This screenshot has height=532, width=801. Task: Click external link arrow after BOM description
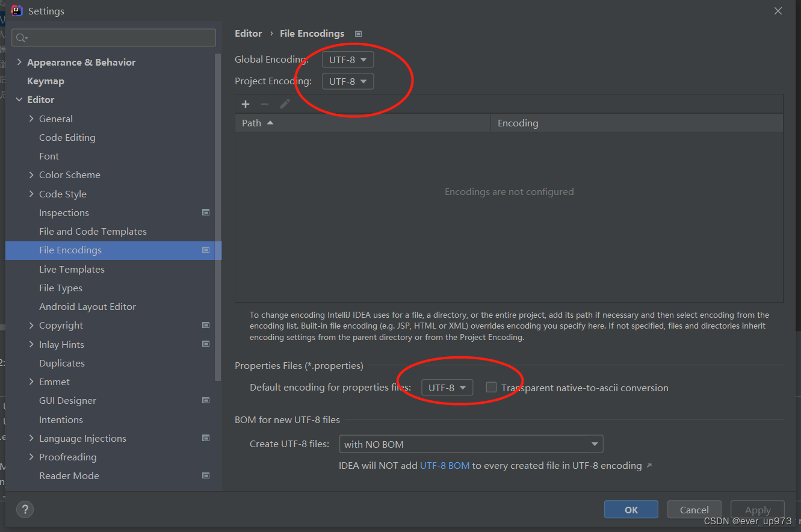[649, 466]
